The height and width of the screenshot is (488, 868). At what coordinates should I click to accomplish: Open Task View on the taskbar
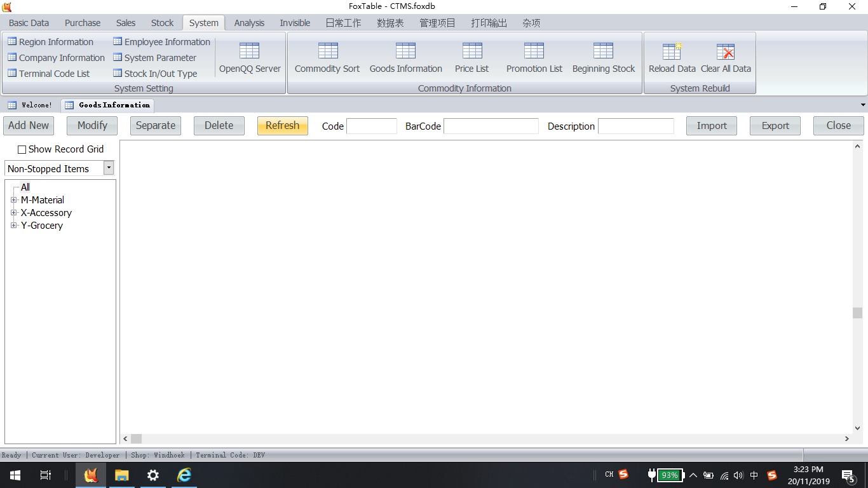point(46,475)
